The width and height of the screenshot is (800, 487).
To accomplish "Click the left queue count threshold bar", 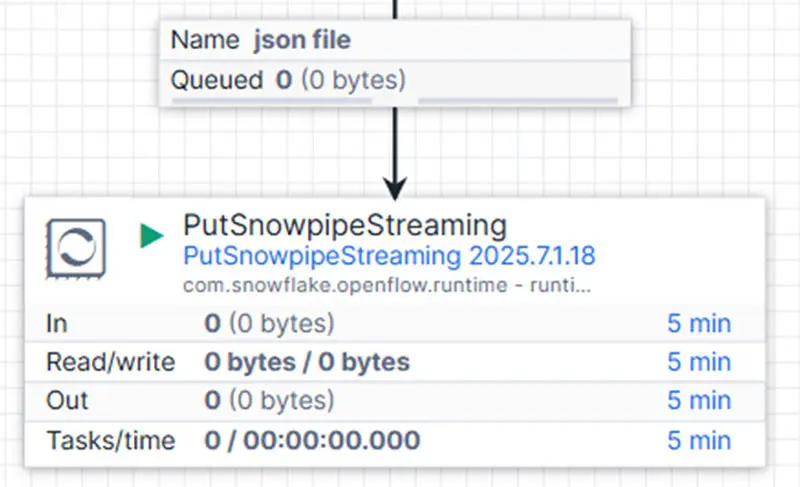I will [272, 101].
